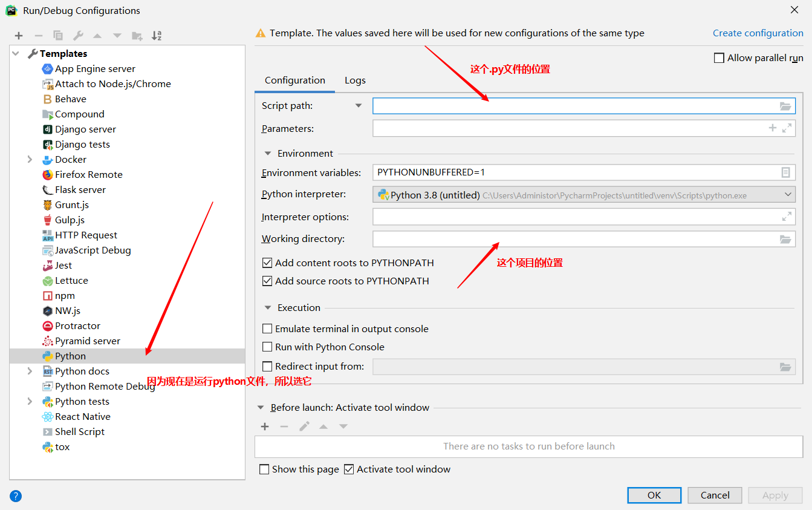
Task: Switch to the Logs tab
Action: coord(355,80)
